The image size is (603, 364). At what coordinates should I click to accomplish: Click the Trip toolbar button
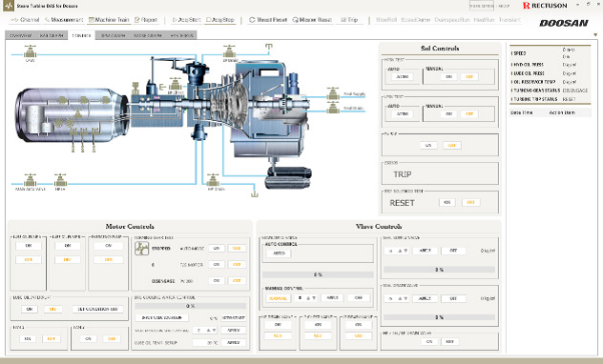349,20
